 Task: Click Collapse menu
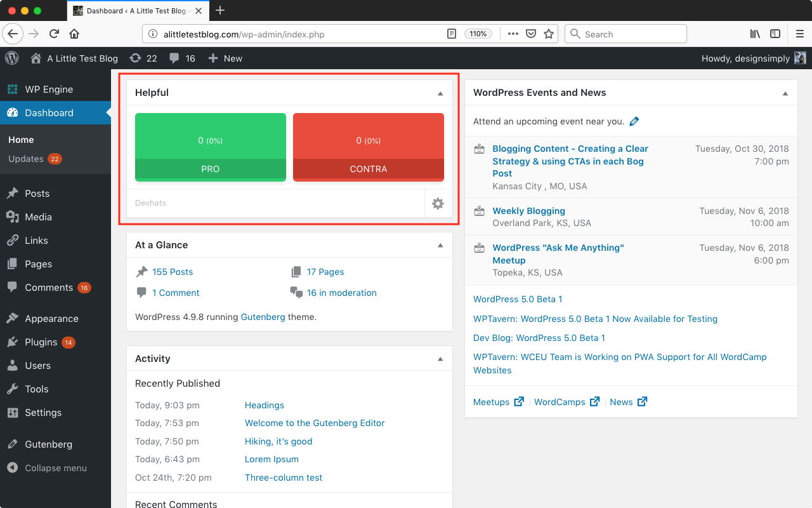[x=55, y=468]
